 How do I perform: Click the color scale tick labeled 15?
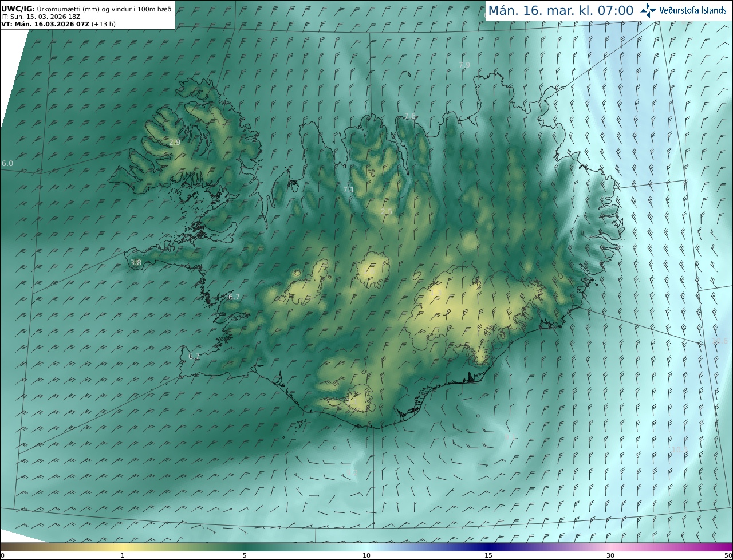click(488, 555)
